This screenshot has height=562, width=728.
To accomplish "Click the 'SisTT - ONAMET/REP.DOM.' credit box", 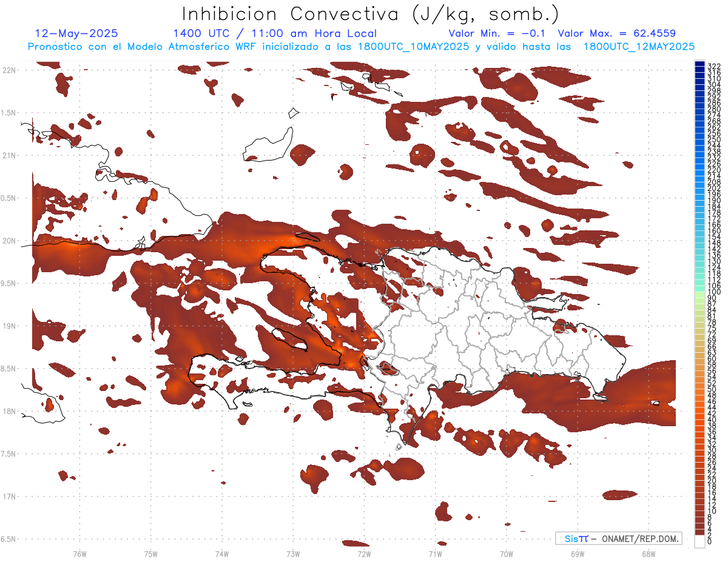I will [x=619, y=538].
